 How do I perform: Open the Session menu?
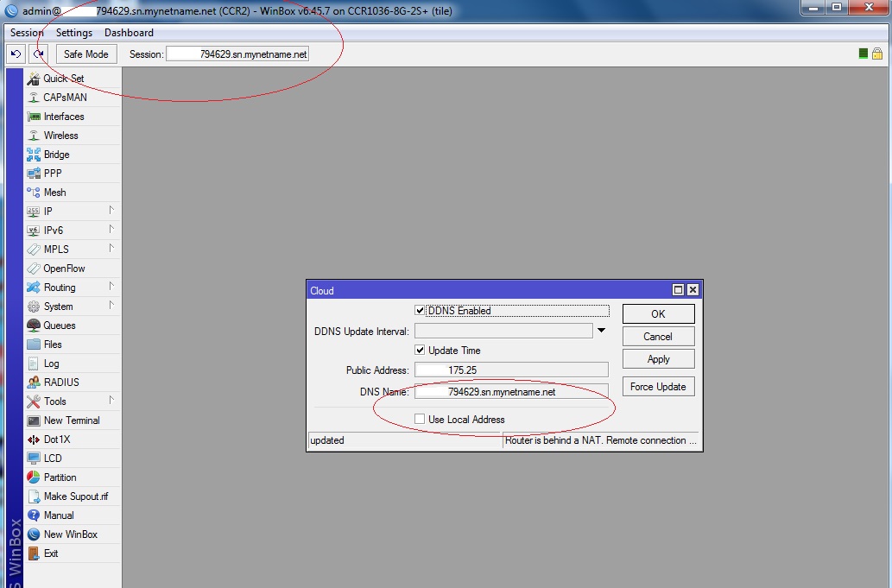(x=27, y=33)
